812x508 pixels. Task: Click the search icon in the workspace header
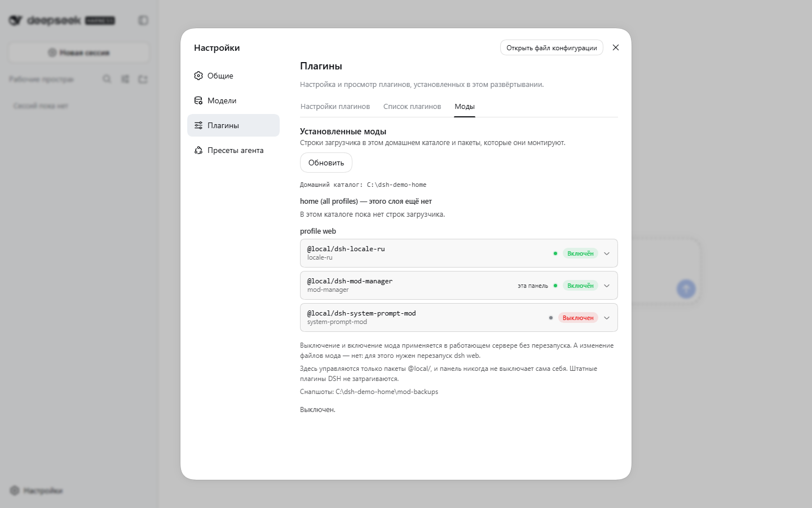coord(107,79)
